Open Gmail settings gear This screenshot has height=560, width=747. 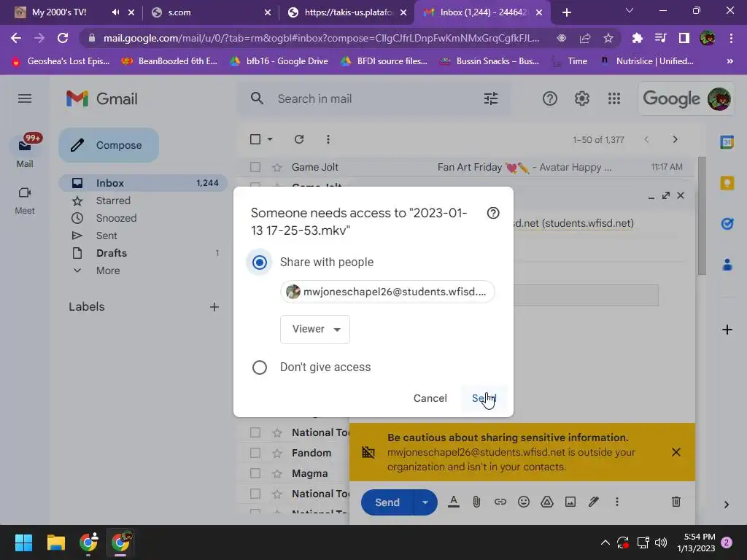[581, 98]
